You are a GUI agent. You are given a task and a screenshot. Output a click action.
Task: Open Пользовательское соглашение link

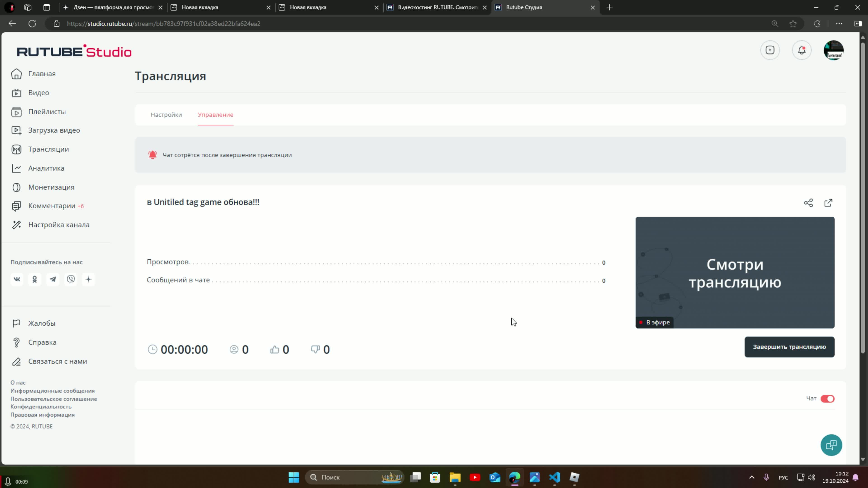[54, 399]
